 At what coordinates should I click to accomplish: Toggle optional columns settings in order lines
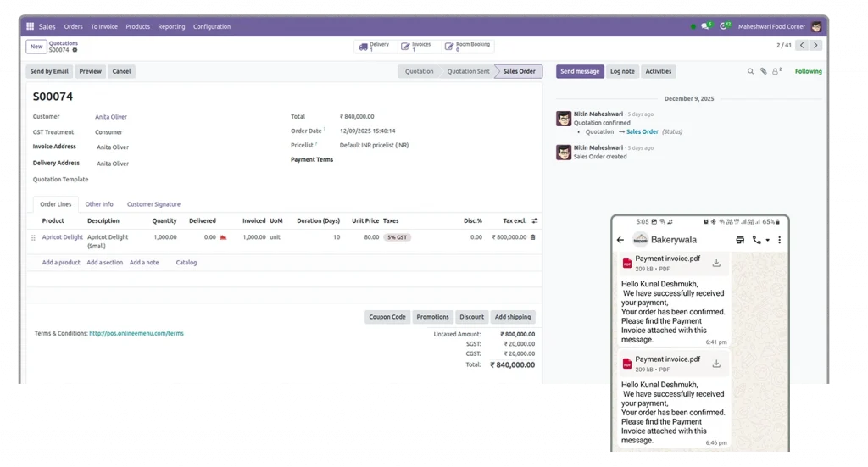(534, 220)
